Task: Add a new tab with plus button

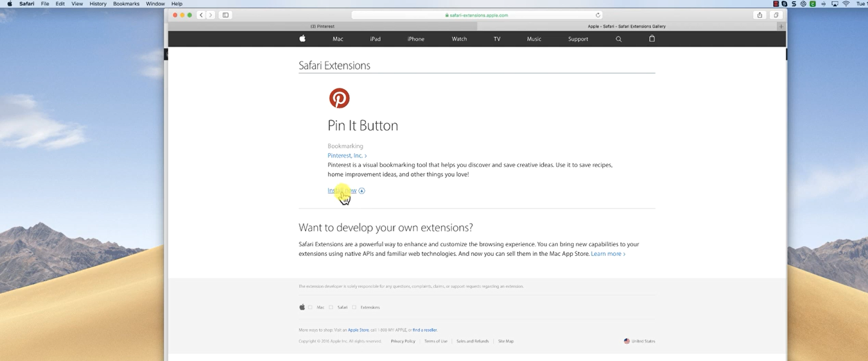Action: pyautogui.click(x=781, y=26)
